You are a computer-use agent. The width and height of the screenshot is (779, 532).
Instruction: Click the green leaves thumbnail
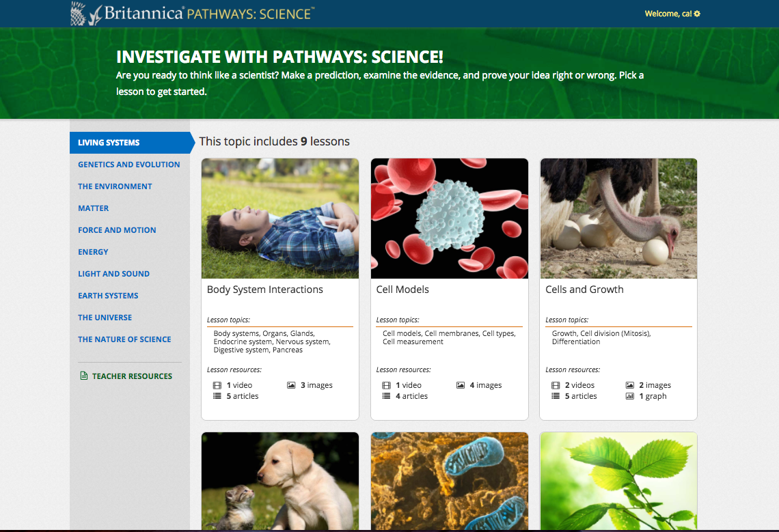(x=618, y=481)
